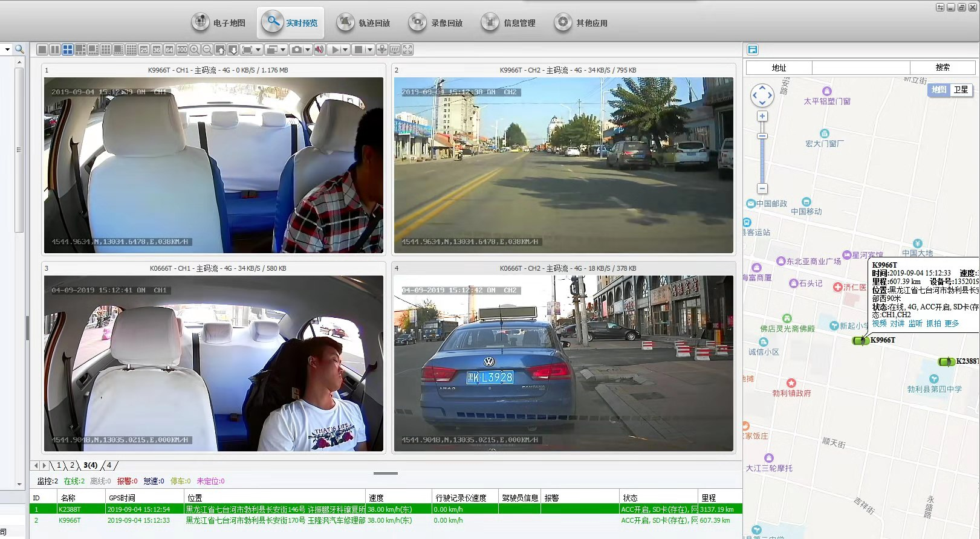The image size is (980, 539).
Task: Click the fullscreen expand icon in toolbar
Action: pos(407,50)
